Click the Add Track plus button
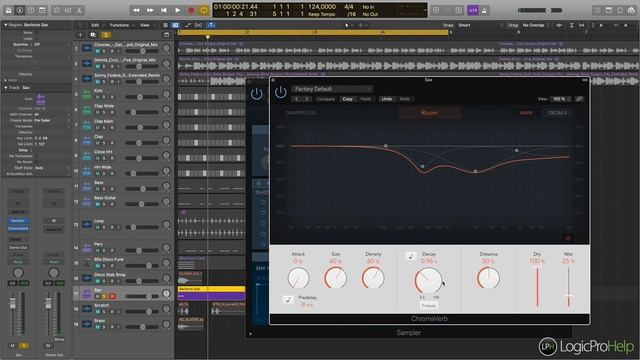Screen dimensions: 640x360 coord(80,35)
